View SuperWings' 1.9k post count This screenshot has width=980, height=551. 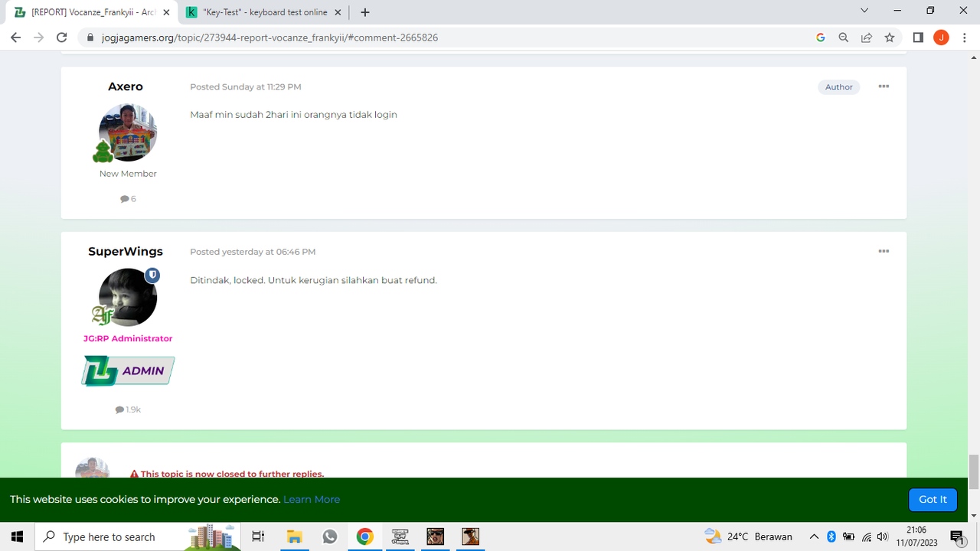128,409
